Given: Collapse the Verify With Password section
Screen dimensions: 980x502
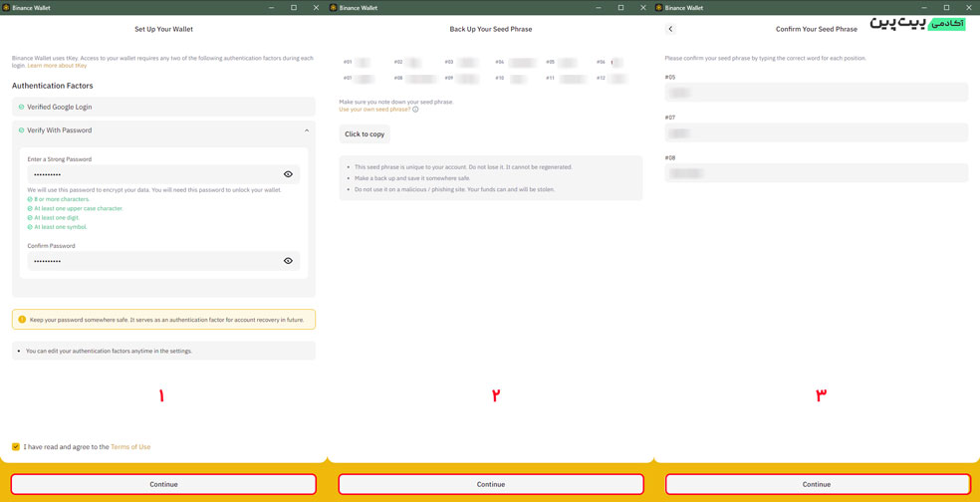Looking at the screenshot, I should (x=307, y=130).
